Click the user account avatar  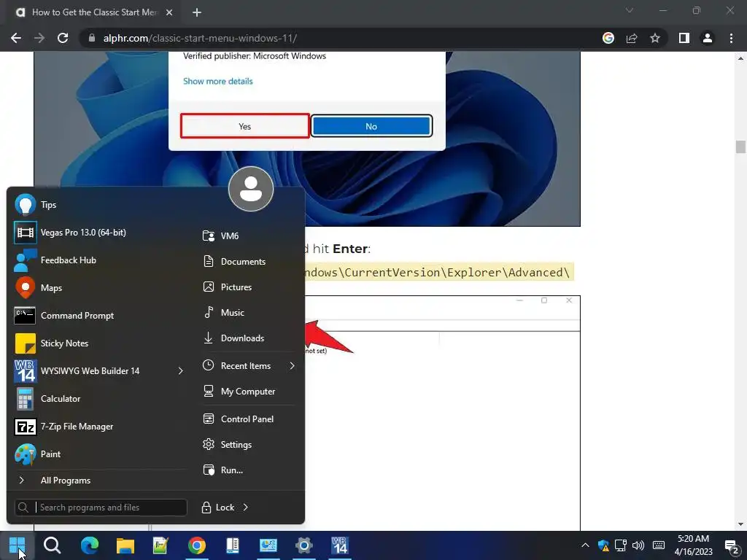(251, 189)
